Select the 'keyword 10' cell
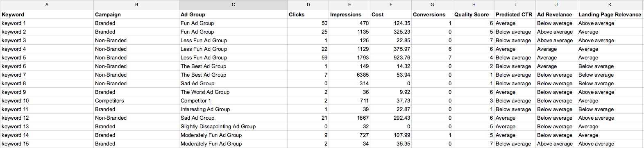 click(47, 100)
